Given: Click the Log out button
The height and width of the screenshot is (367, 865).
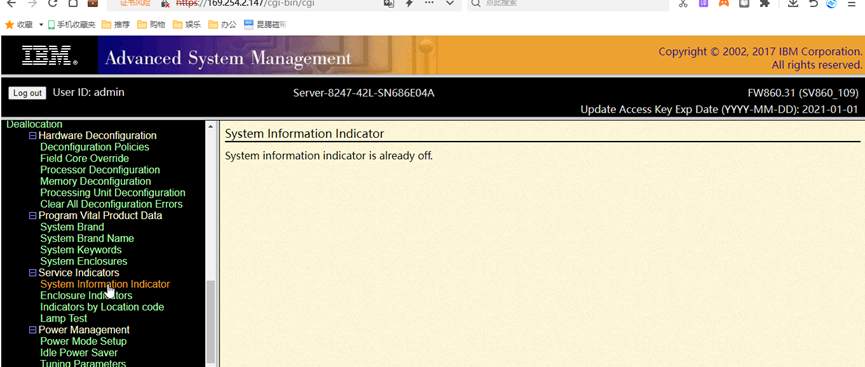Looking at the screenshot, I should coord(27,93).
